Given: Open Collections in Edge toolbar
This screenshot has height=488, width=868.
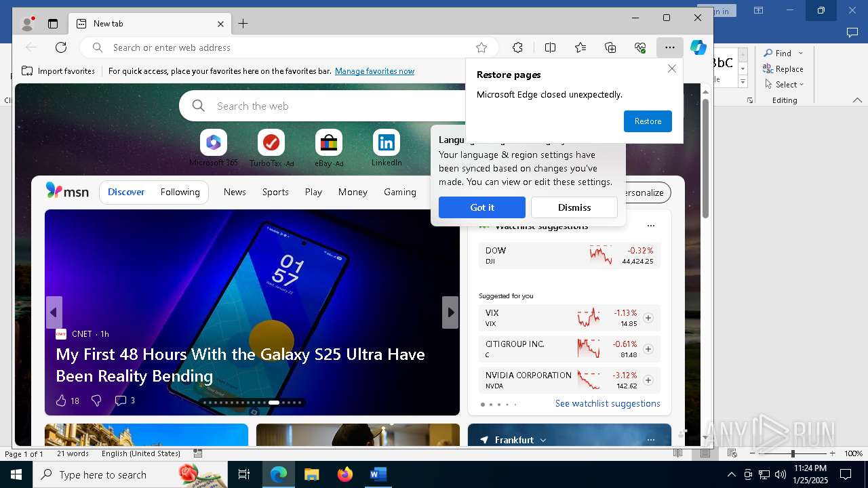Looking at the screenshot, I should [x=610, y=47].
